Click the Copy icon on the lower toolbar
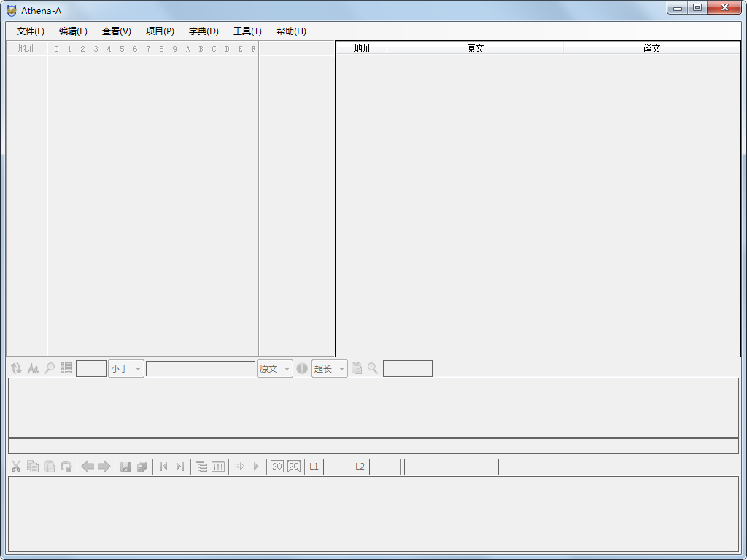747x560 pixels. coord(32,466)
